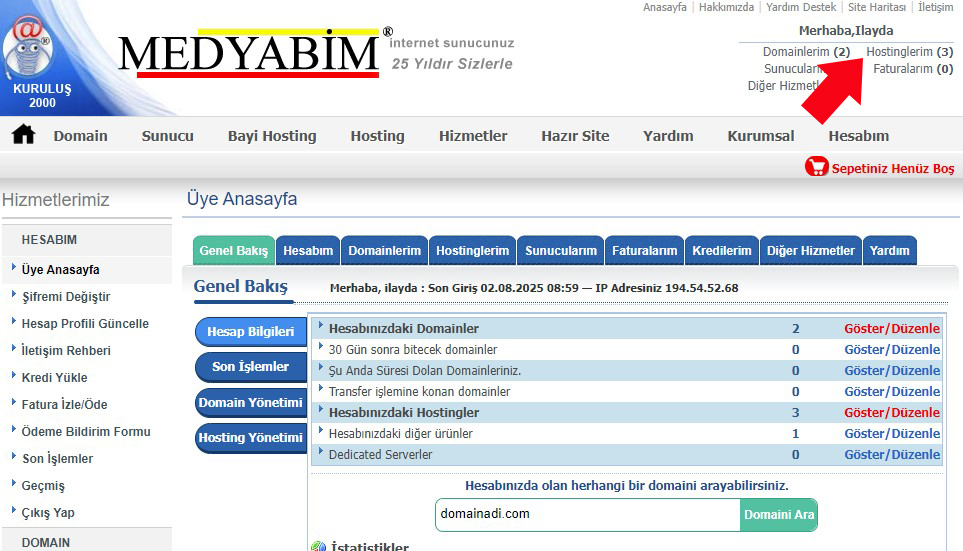Click the blue Son İşlemler button
This screenshot has width=963, height=551.
pyautogui.click(x=251, y=367)
